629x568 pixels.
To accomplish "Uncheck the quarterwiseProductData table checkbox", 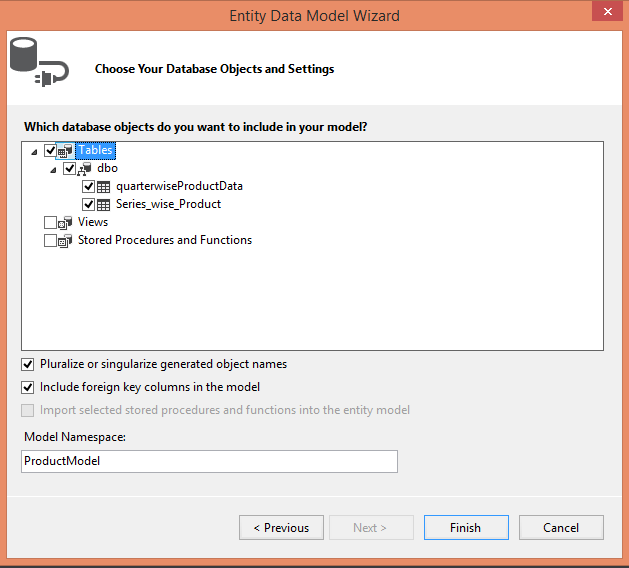I will tap(88, 186).
